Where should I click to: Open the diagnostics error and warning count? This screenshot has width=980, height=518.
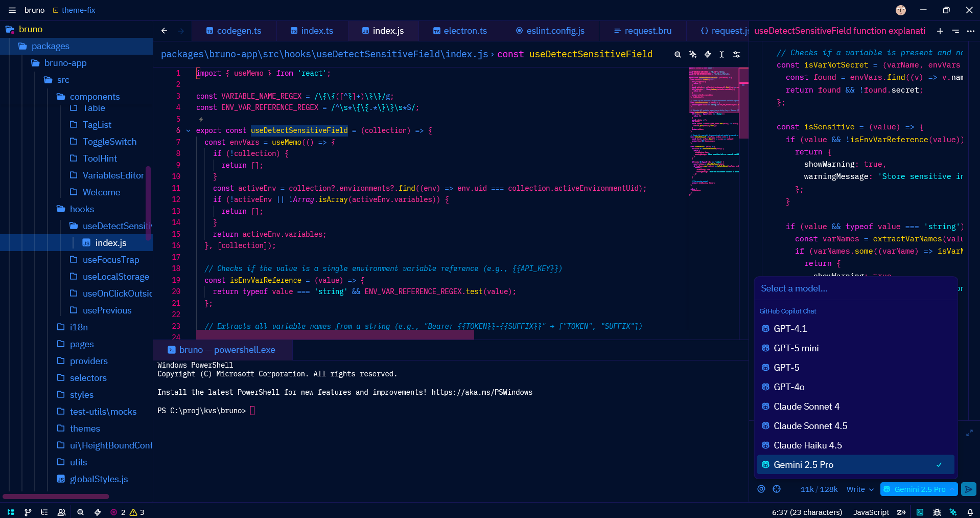click(x=127, y=512)
